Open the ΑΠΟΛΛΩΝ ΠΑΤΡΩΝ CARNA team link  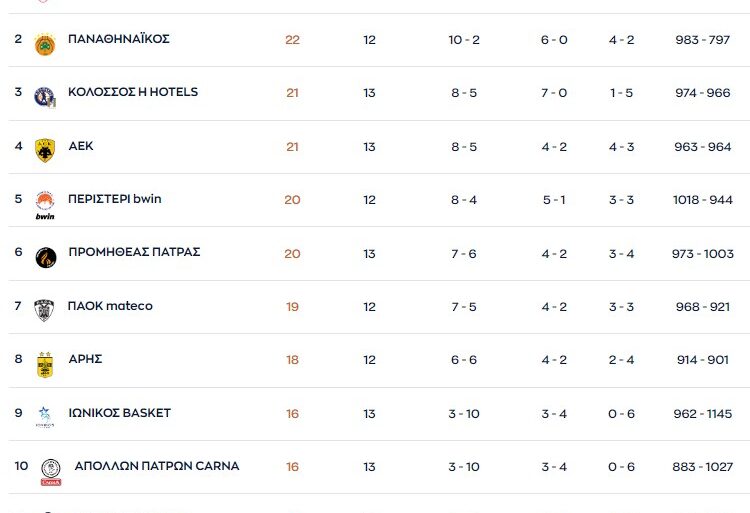[x=157, y=466]
